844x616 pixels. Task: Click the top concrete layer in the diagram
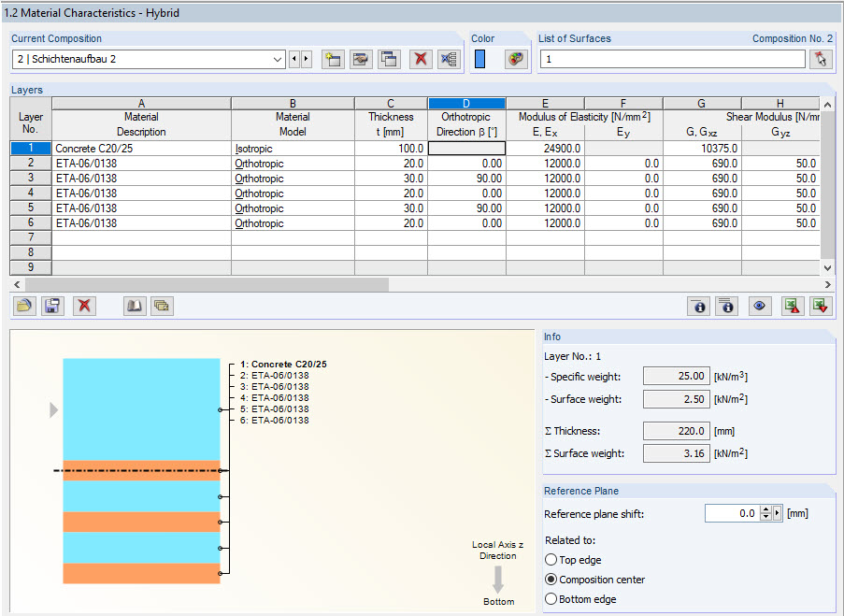(141, 409)
